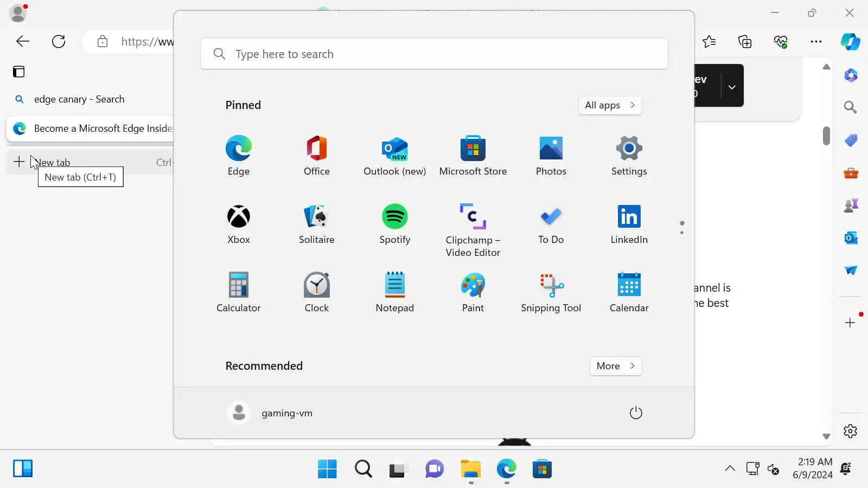This screenshot has width=868, height=488.
Task: Open Copilot in the Edge sidebar
Action: (851, 42)
